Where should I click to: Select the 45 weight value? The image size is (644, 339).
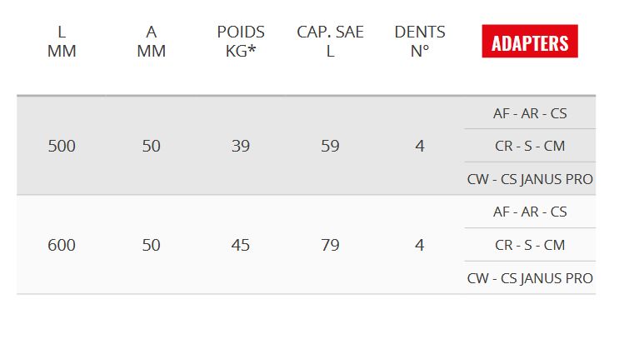[x=241, y=245]
